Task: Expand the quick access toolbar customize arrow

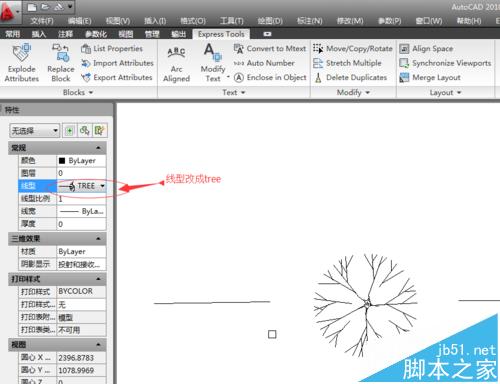Action: coord(70,6)
